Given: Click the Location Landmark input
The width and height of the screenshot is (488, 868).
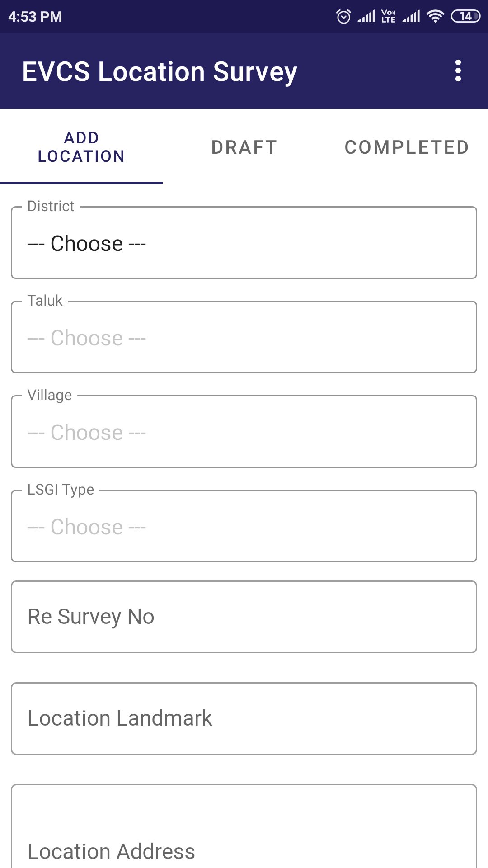Looking at the screenshot, I should [x=244, y=718].
